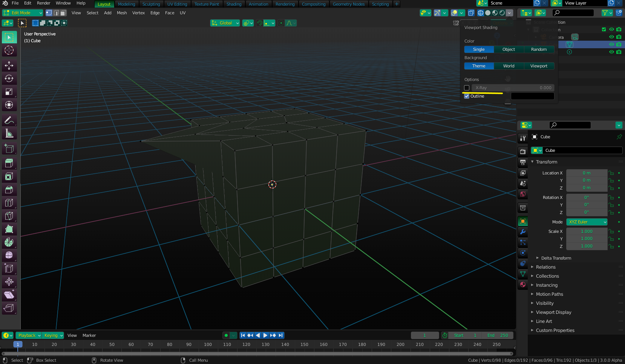Open the Object Data properties tab

pyautogui.click(x=522, y=274)
